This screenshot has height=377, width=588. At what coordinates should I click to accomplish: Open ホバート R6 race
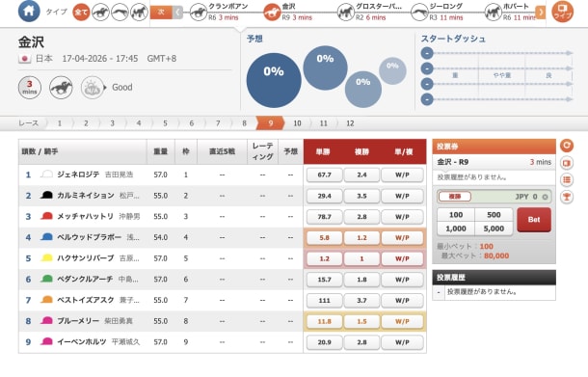click(510, 12)
